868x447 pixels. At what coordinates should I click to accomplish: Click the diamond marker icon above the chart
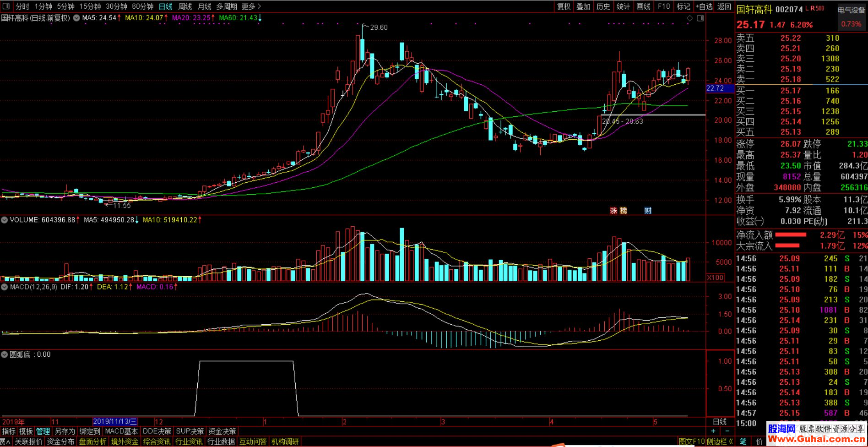(690, 18)
